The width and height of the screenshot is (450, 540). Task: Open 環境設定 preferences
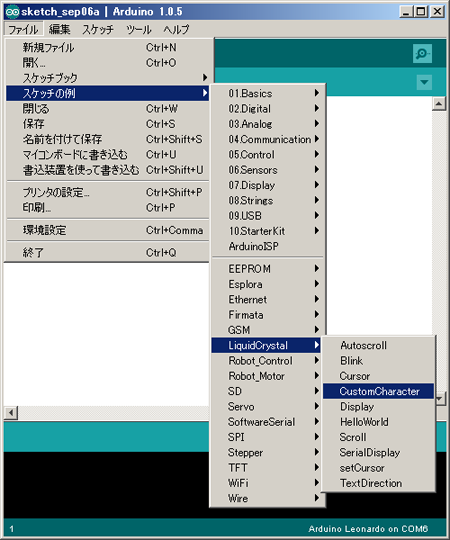[x=107, y=230]
